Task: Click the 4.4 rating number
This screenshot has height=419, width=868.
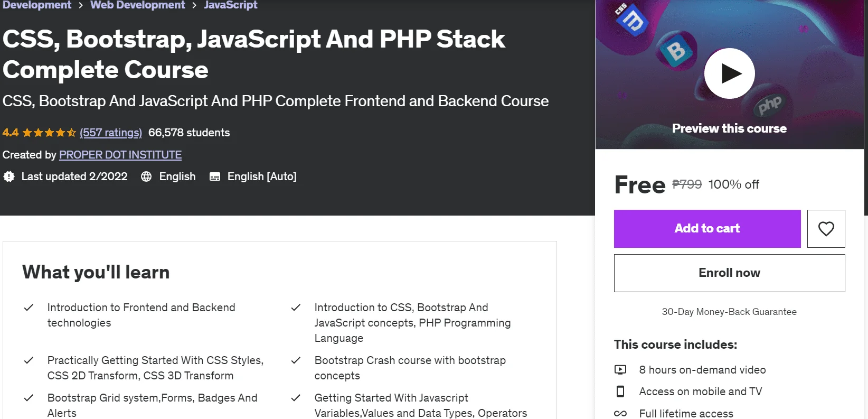Action: point(11,133)
